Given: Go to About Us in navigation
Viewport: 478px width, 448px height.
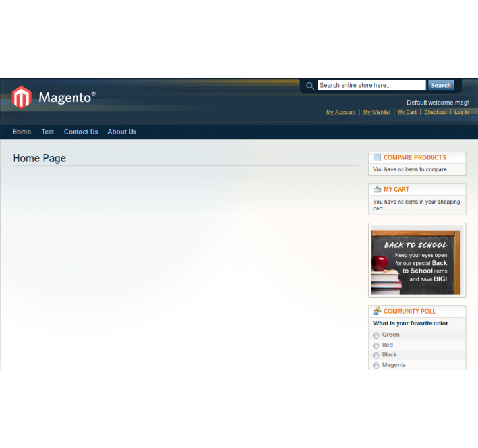Looking at the screenshot, I should (x=121, y=132).
